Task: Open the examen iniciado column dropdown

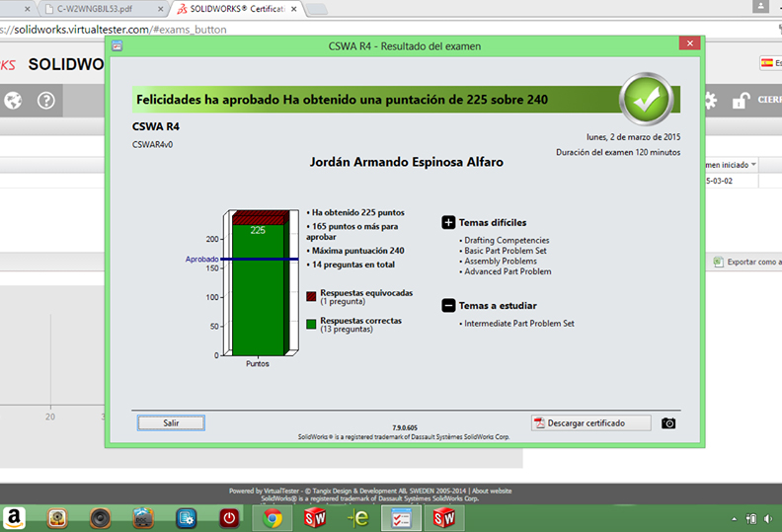Action: pyautogui.click(x=753, y=165)
